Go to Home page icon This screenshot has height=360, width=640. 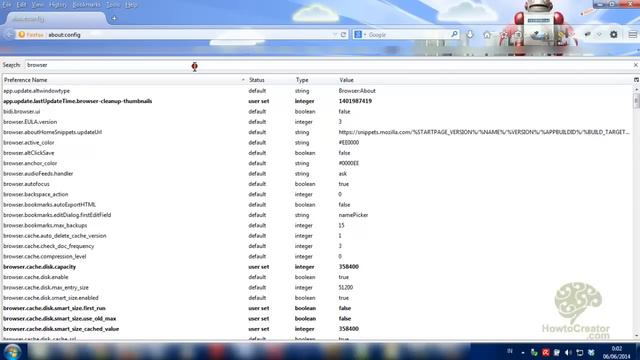487,35
